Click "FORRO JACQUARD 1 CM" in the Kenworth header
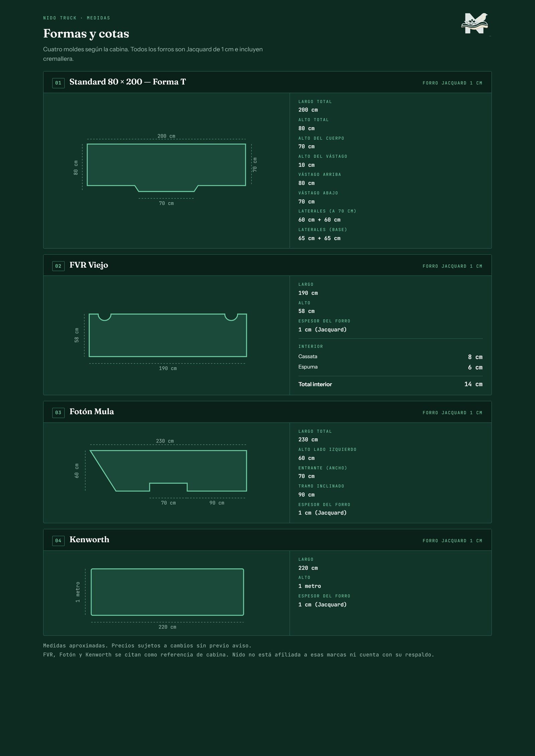 [x=452, y=541]
